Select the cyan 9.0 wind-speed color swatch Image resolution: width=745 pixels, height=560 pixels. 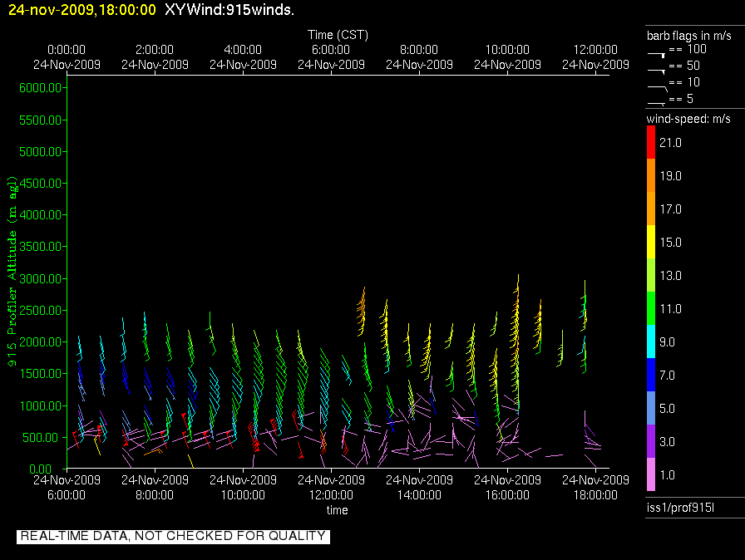pyautogui.click(x=651, y=342)
